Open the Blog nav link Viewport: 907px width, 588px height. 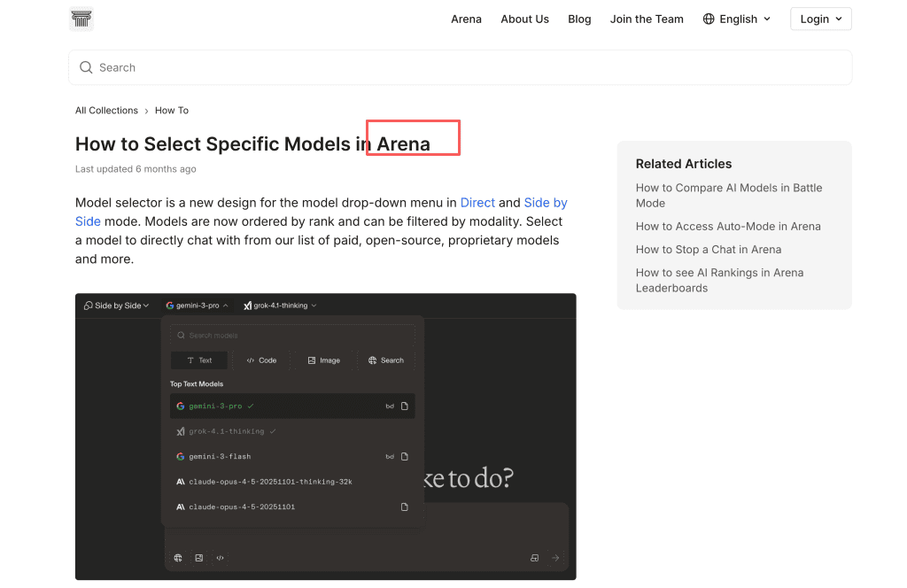[x=579, y=19]
